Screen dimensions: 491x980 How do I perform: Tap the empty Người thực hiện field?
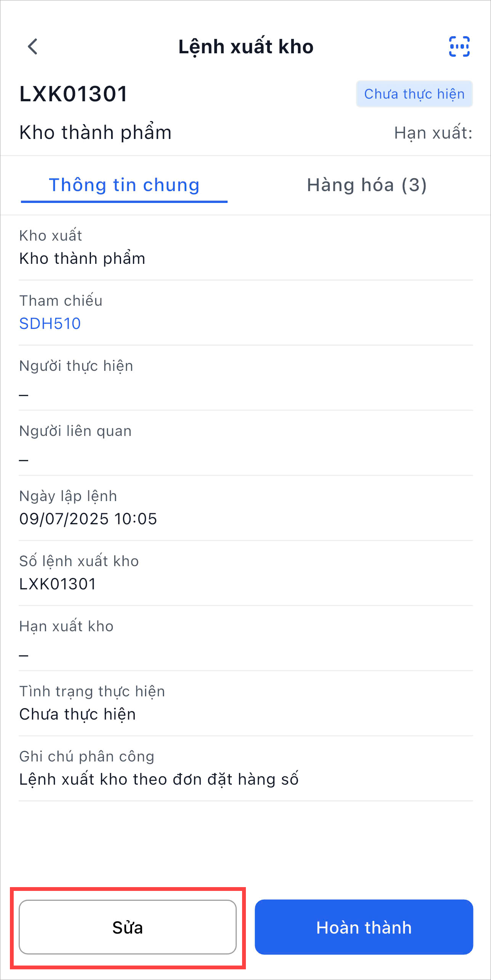coord(24,395)
